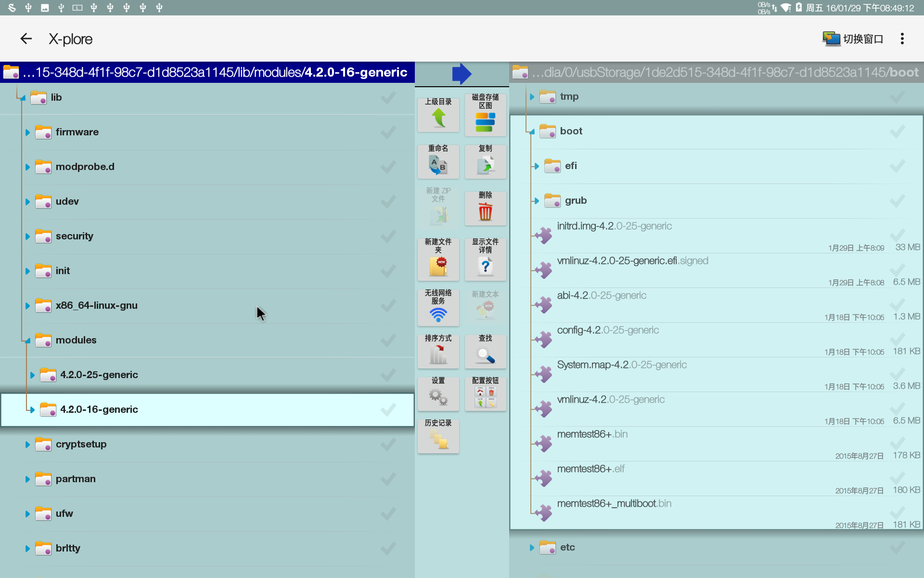Image resolution: width=924 pixels, height=578 pixels.
Task: Collapse the modules folder tree
Action: [x=27, y=341]
